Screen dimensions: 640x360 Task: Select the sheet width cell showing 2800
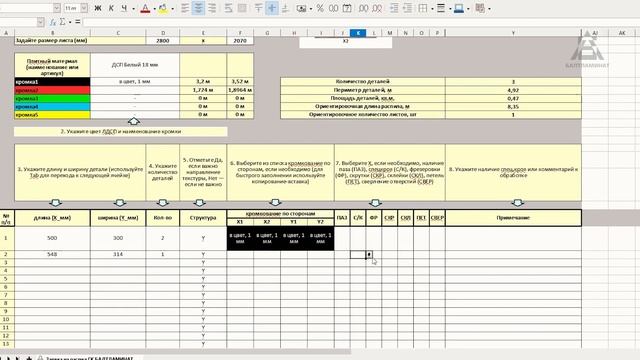163,40
